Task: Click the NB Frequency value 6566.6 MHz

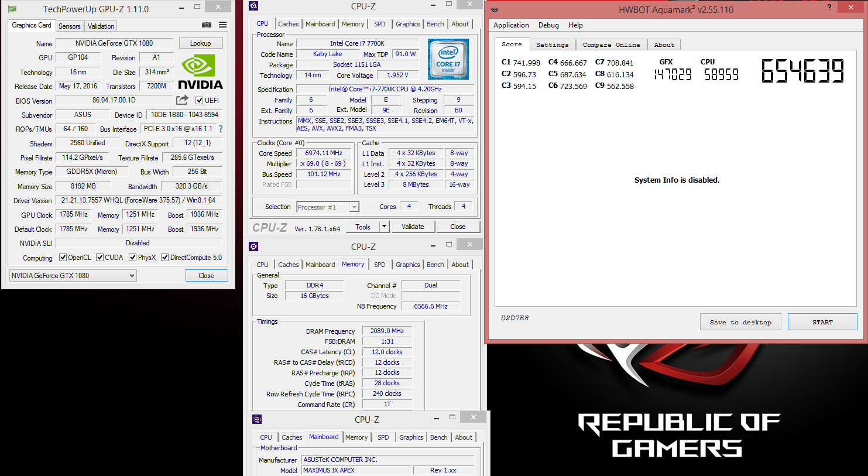Action: tap(431, 306)
